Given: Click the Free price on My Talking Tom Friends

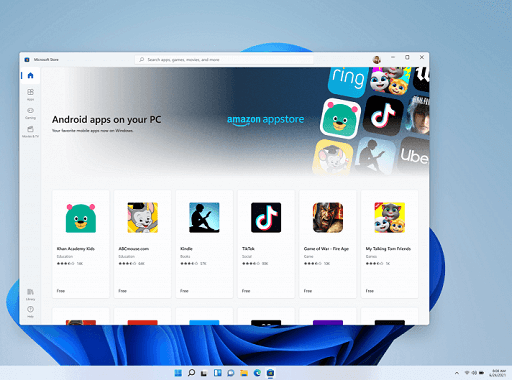Looking at the screenshot, I should [370, 291].
